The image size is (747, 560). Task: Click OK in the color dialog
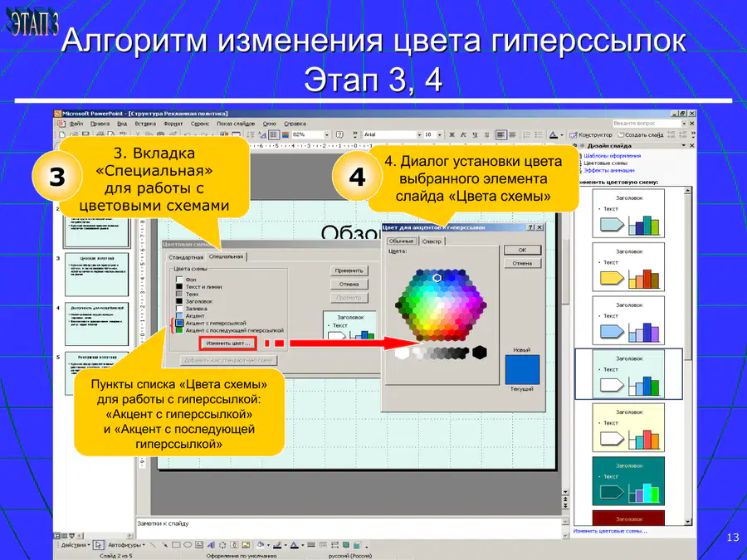click(x=523, y=250)
